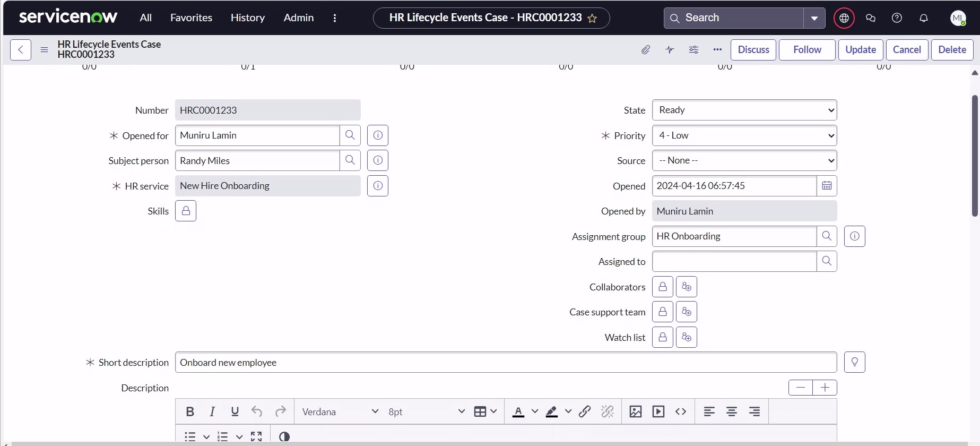The height and width of the screenshot is (446, 980).
Task: Open the 8pt font size dropdown
Action: tap(427, 411)
